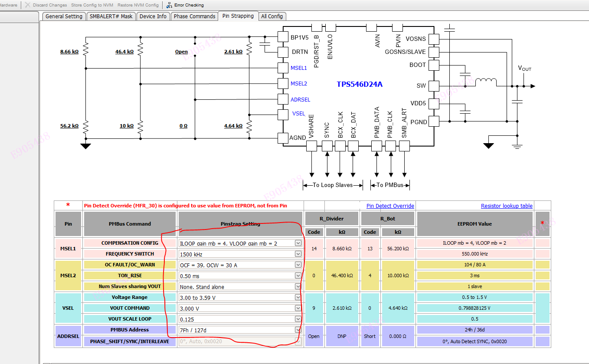
Task: Go to the Phase Commands tab
Action: (x=194, y=16)
